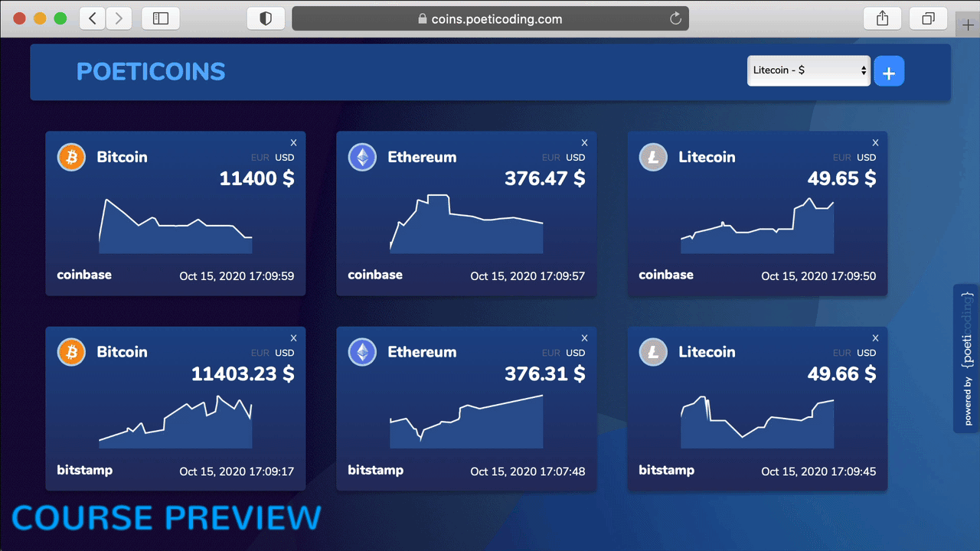Click the coinbase Ethereum price chart
The width and height of the screenshot is (980, 551).
pyautogui.click(x=466, y=224)
